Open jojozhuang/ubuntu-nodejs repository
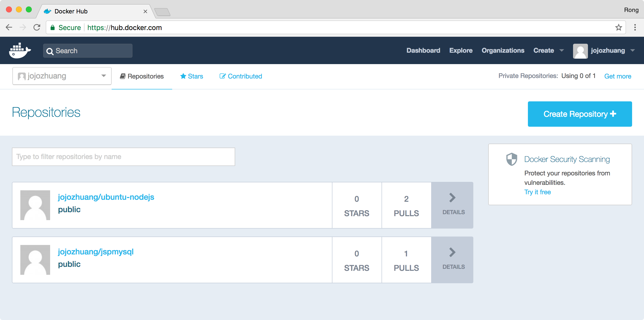 (105, 197)
